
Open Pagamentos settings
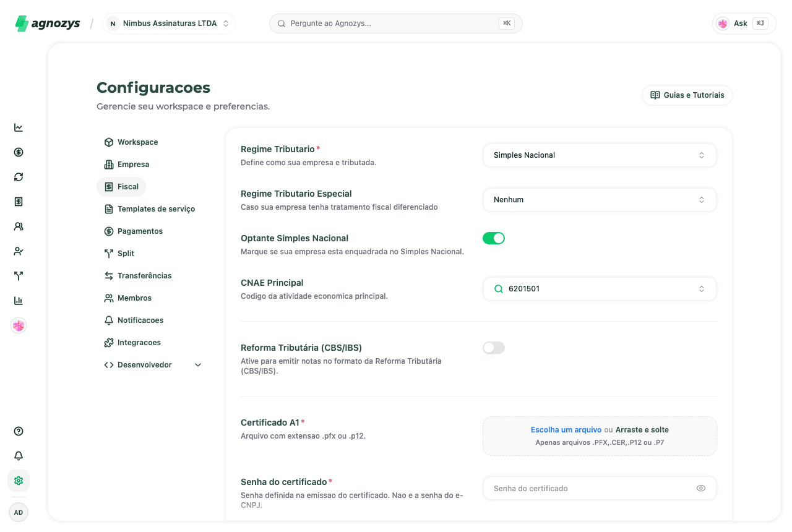(133, 231)
